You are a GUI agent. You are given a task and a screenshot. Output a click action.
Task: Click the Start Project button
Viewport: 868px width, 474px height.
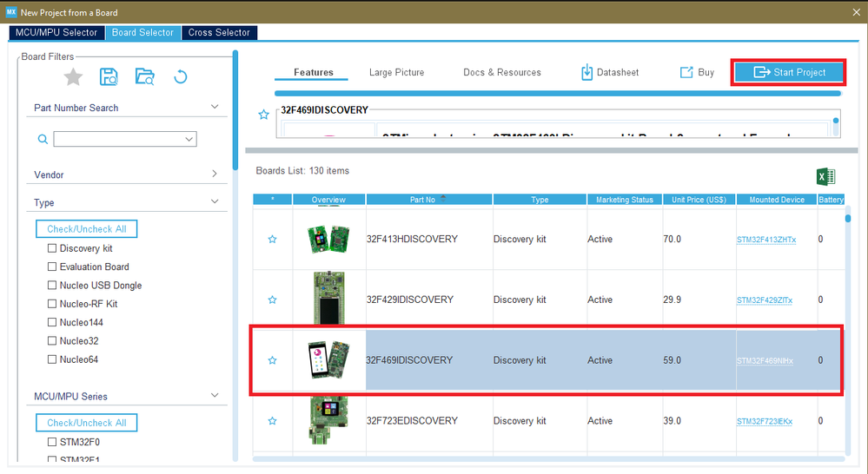[789, 72]
